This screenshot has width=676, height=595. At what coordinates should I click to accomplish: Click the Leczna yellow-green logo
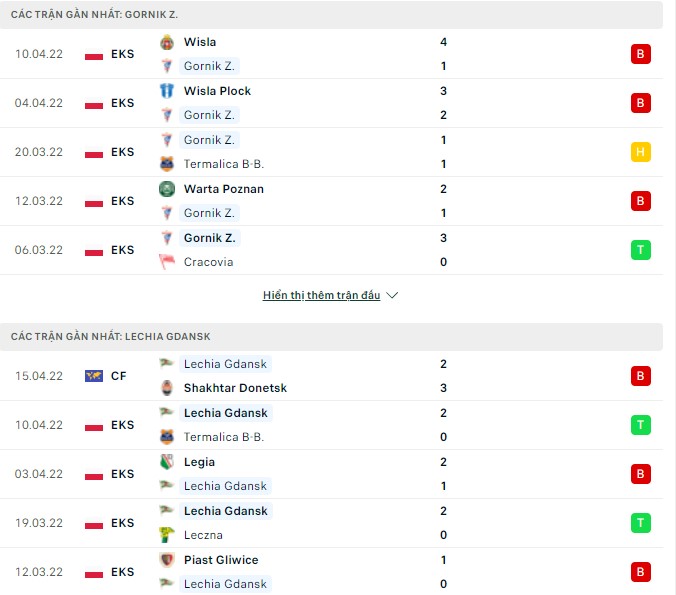167,535
